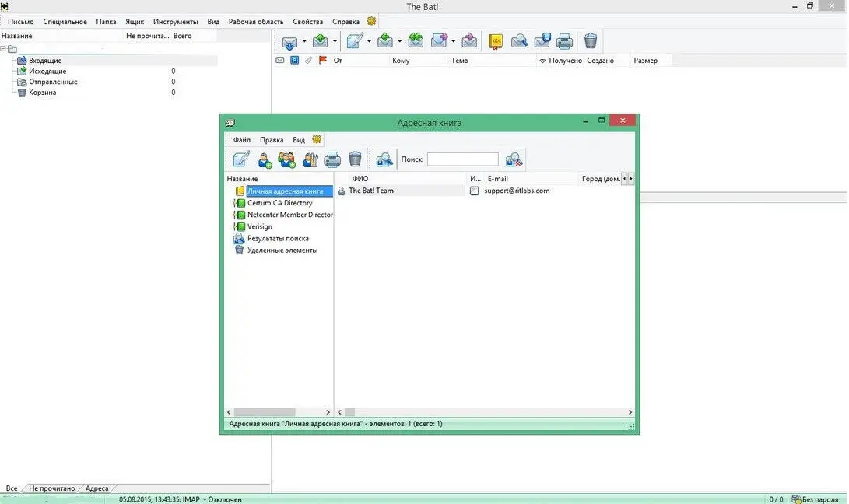Click the printer icon in Address Book toolbar
Screen dimensions: 849x504
pyautogui.click(x=332, y=159)
